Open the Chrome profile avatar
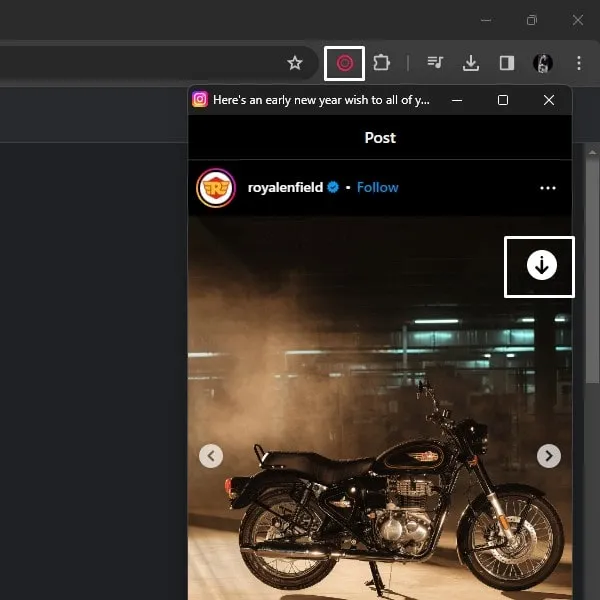 tap(543, 63)
